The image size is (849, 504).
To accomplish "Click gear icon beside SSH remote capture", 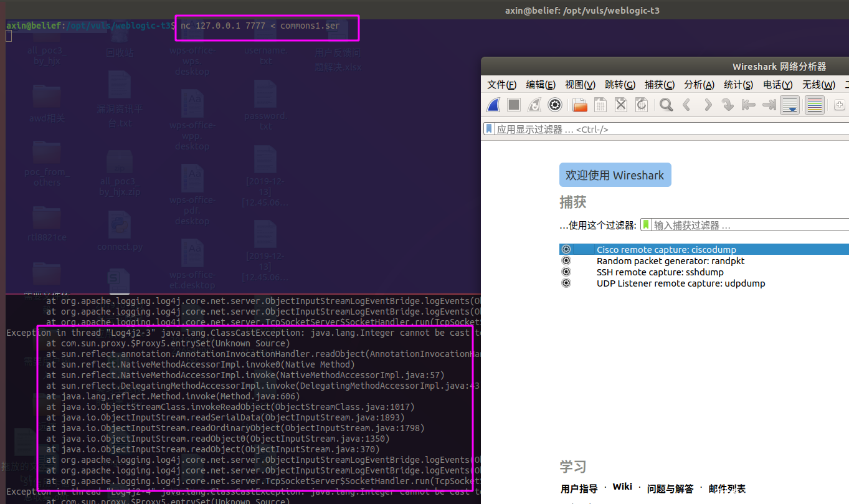I will coord(566,272).
